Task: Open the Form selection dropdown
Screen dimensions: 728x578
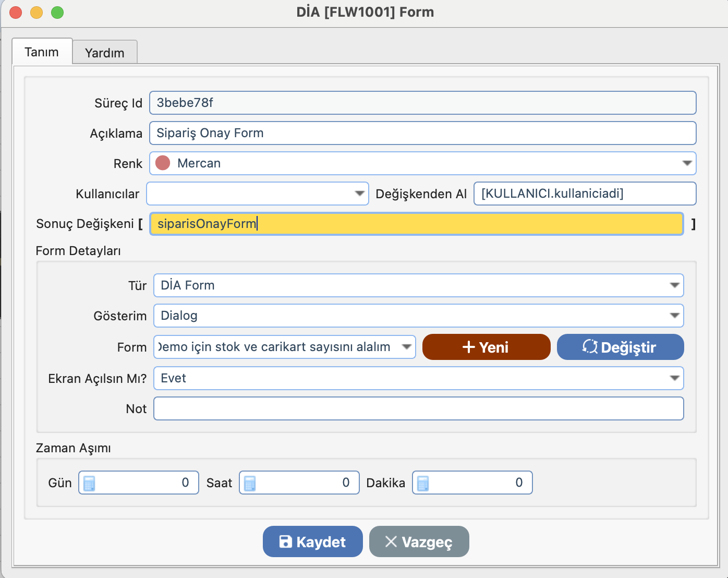Action: pos(406,347)
